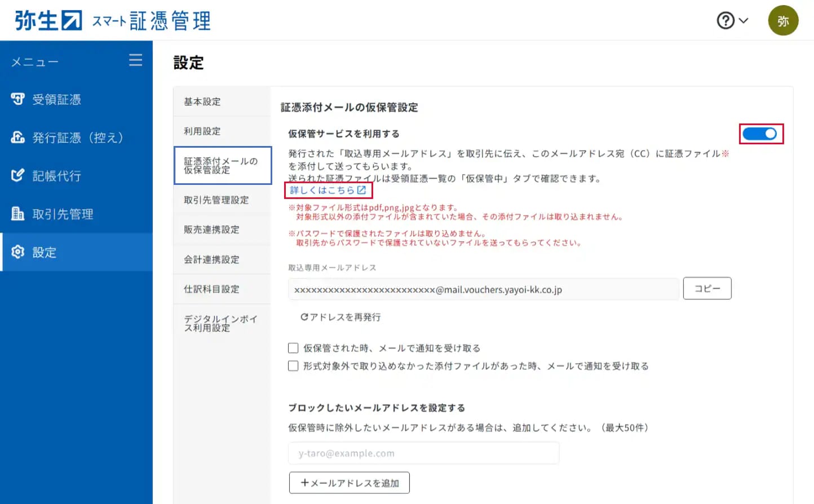Click the 設定 gear icon in sidebar

[x=17, y=252]
